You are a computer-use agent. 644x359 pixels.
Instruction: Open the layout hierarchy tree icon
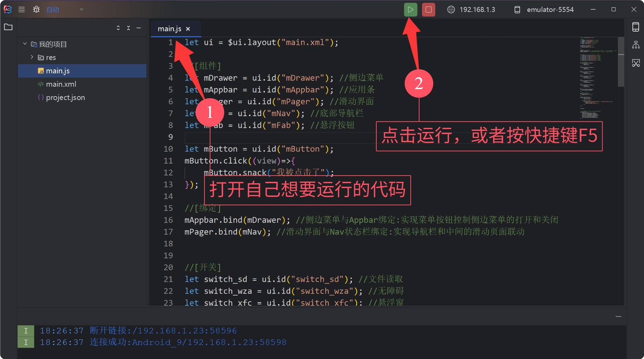(636, 45)
